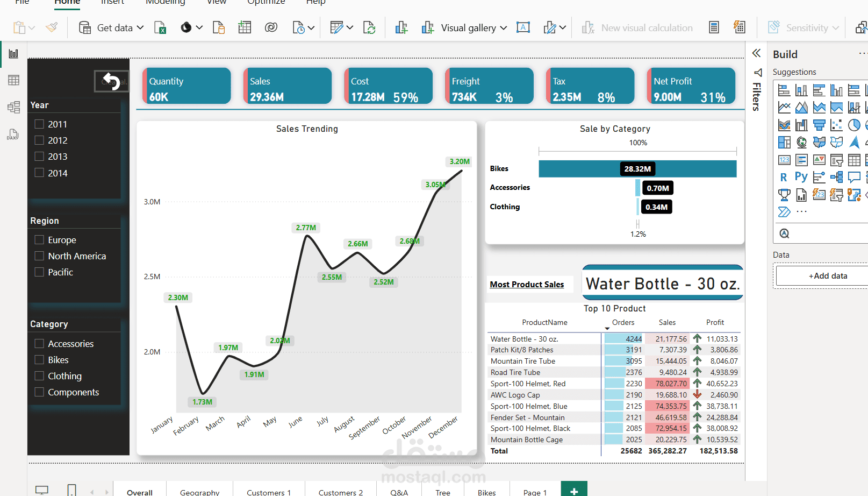Click the Format painter icon
Viewport: 868px width, 496px height.
click(x=52, y=27)
